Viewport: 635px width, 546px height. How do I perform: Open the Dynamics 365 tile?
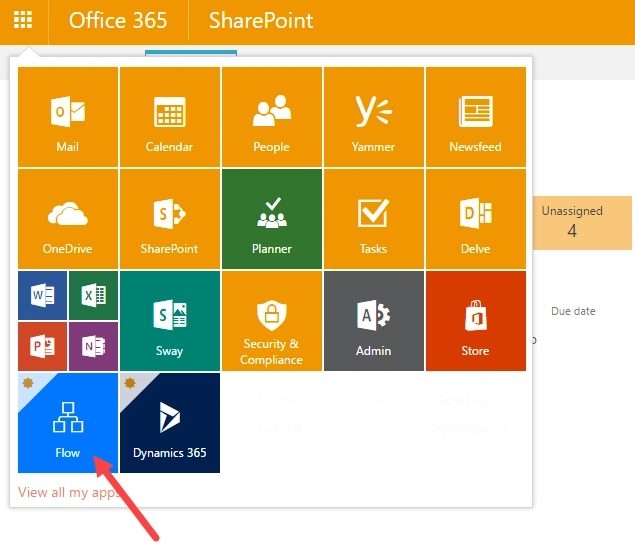170,423
